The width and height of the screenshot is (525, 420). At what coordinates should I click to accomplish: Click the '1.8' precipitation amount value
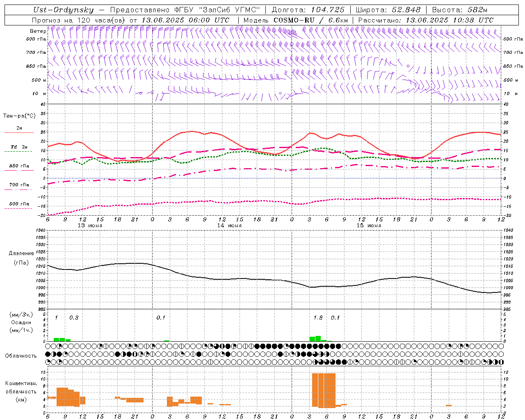[x=318, y=317]
